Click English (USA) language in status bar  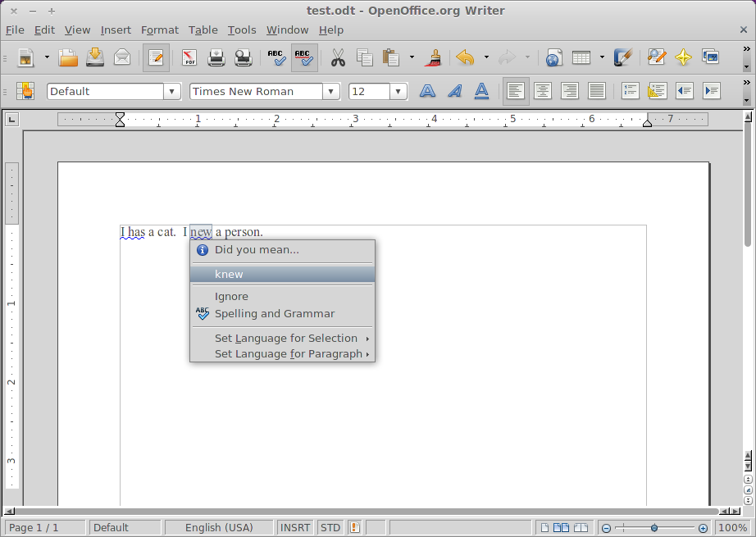[219, 527]
